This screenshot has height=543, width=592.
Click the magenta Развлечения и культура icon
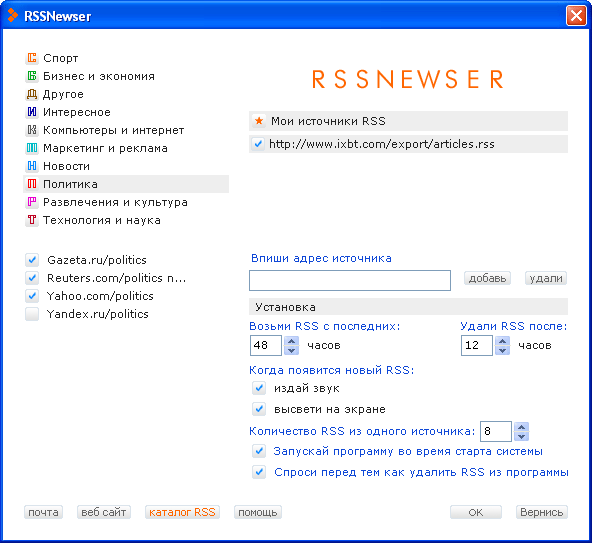pyautogui.click(x=32, y=202)
